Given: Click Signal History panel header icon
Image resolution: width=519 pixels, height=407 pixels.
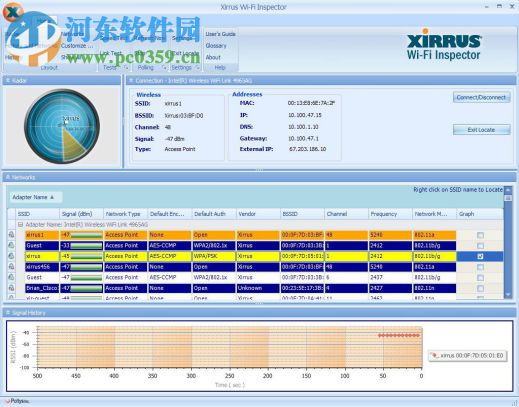Looking at the screenshot, I should tap(8, 313).
